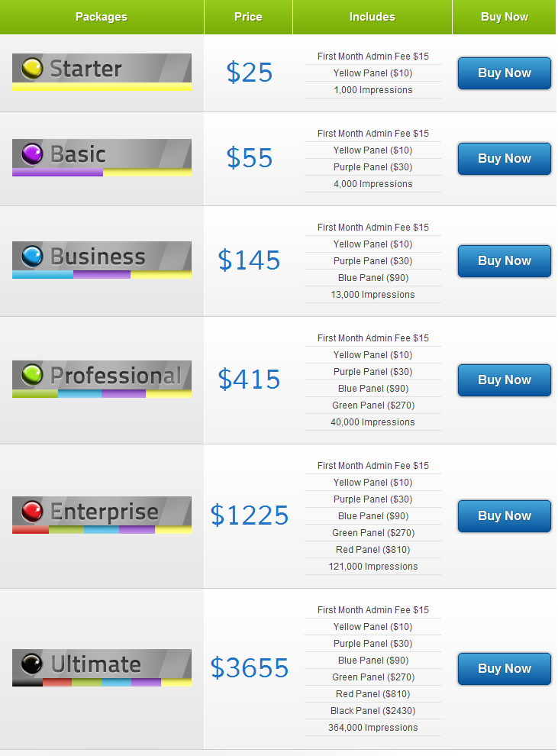Buy the $415 Professional package
Viewport: 558px width, 756px height.
click(504, 380)
